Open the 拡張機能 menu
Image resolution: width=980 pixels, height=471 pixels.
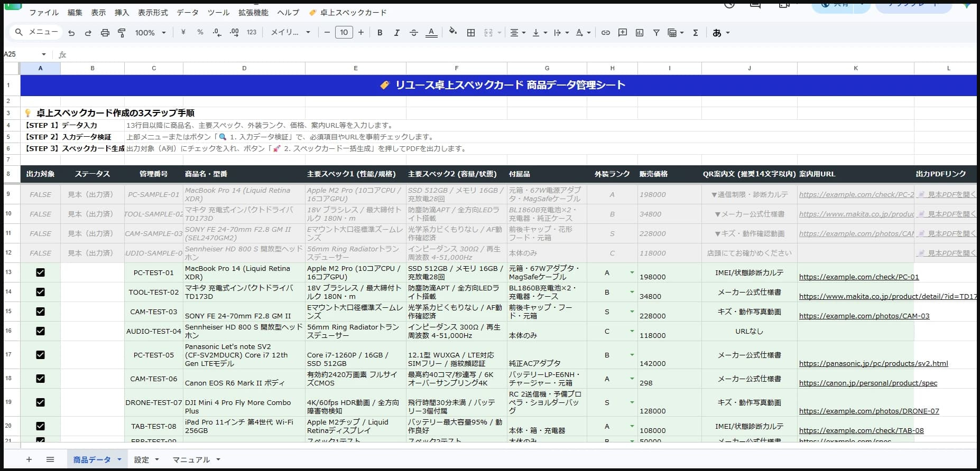(x=253, y=12)
